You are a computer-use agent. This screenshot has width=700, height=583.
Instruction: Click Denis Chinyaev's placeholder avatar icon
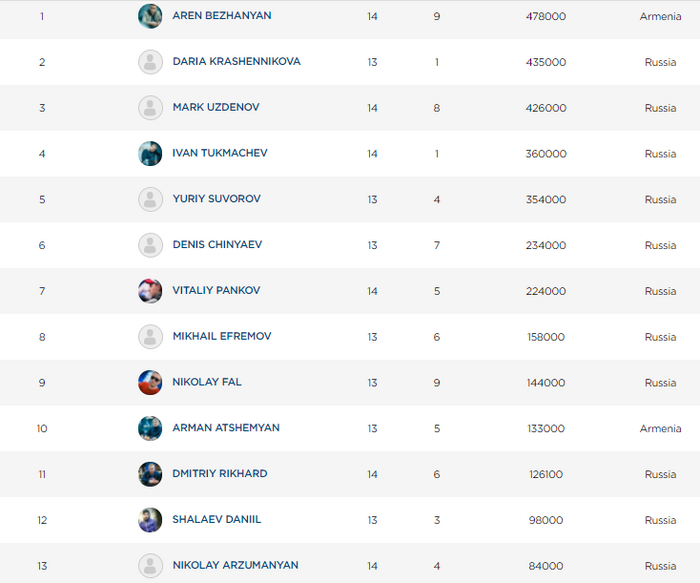(x=150, y=245)
